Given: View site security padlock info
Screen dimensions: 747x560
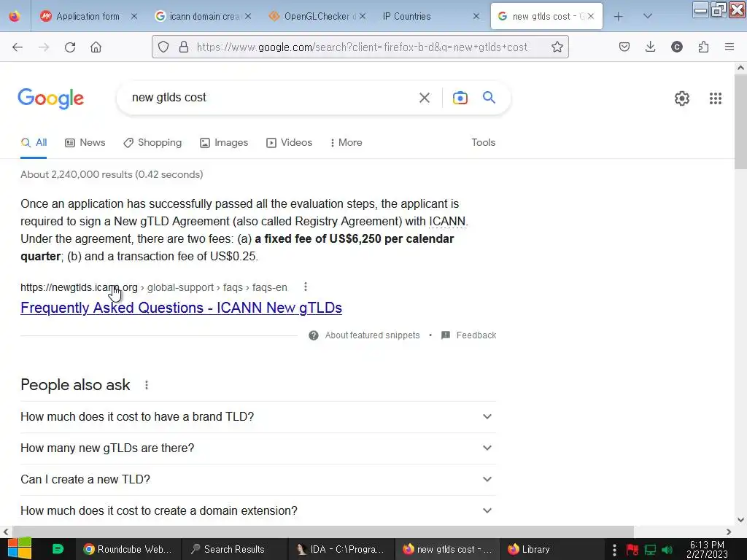Looking at the screenshot, I should [x=184, y=47].
